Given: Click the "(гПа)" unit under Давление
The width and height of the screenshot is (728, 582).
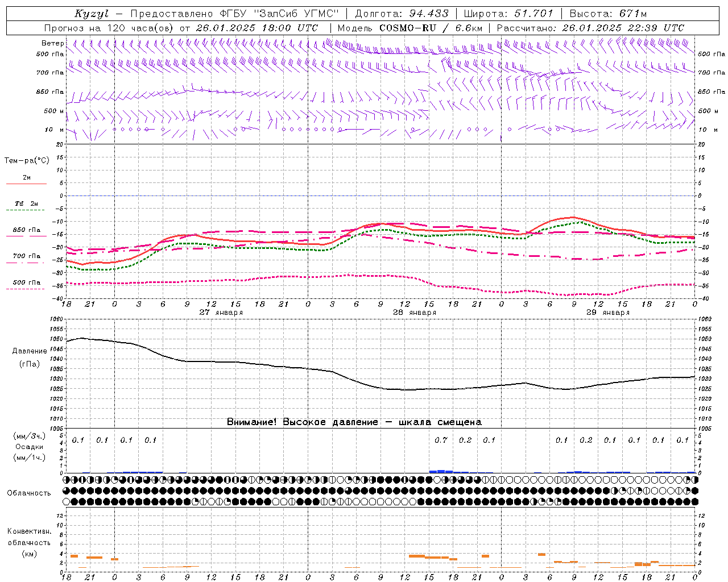Looking at the screenshot, I should coord(30,364).
